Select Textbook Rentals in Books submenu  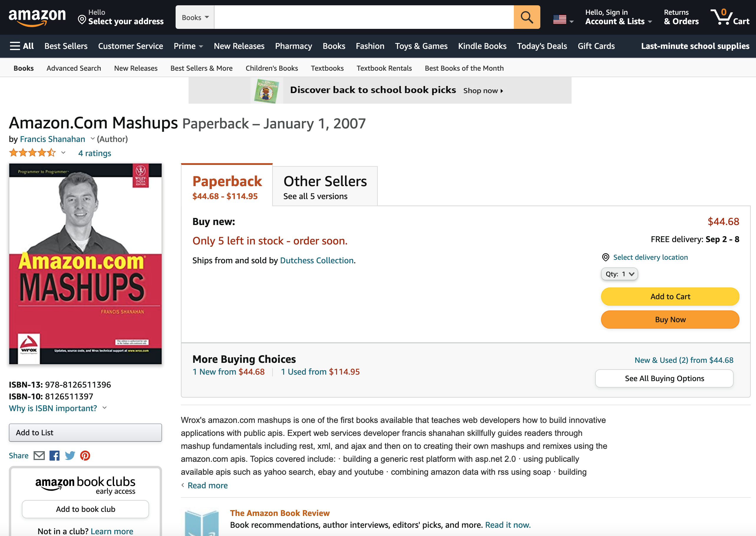click(x=384, y=68)
